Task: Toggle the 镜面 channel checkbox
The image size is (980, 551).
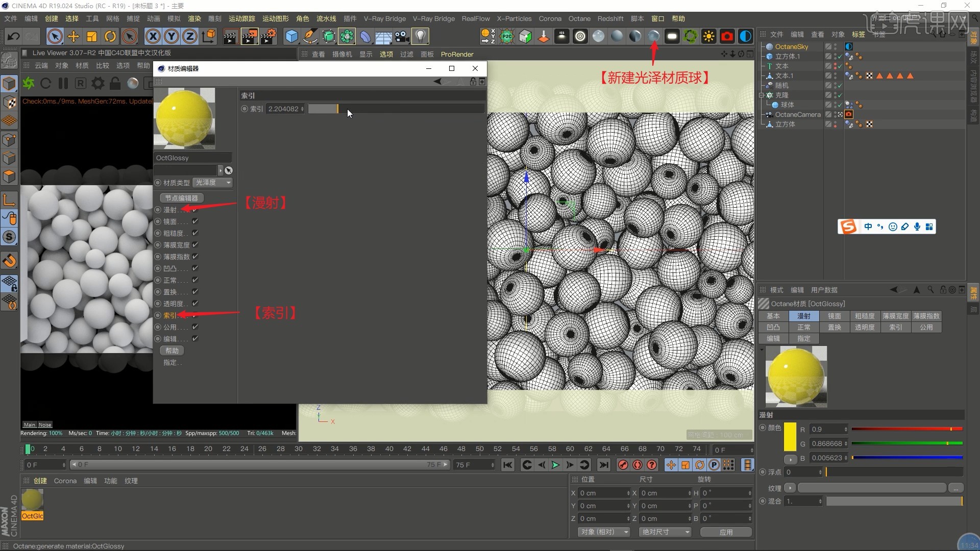Action: (x=195, y=221)
